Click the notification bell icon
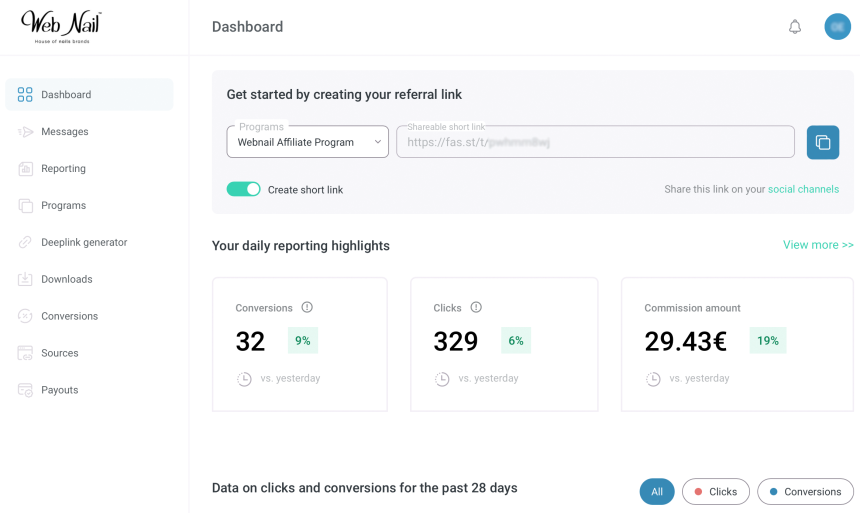The width and height of the screenshot is (860, 513). pos(795,27)
